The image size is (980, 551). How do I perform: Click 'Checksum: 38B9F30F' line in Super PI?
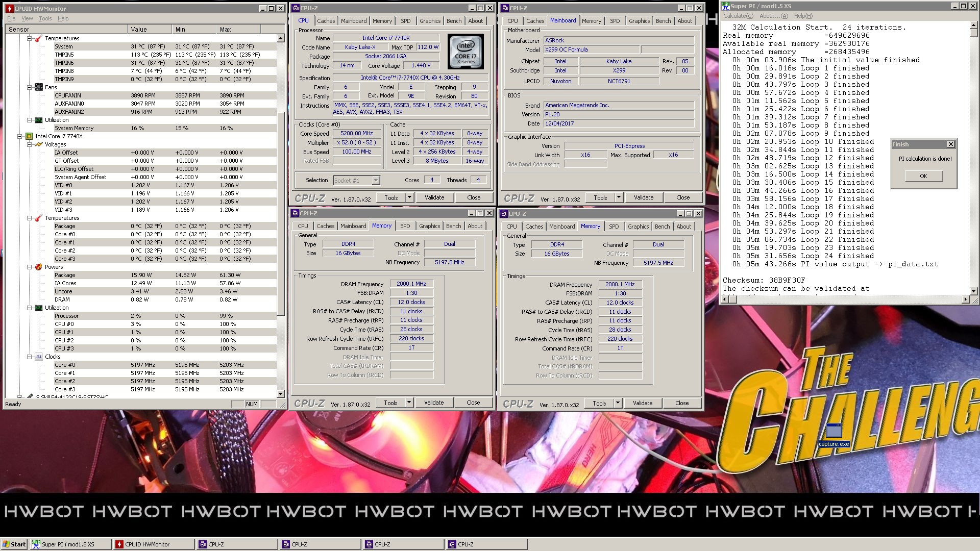pyautogui.click(x=764, y=280)
